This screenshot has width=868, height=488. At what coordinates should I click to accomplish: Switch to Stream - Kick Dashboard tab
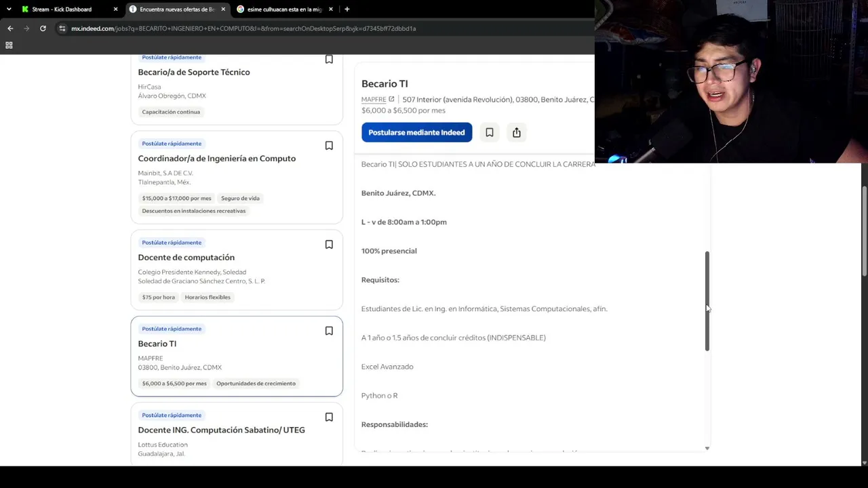click(x=62, y=9)
